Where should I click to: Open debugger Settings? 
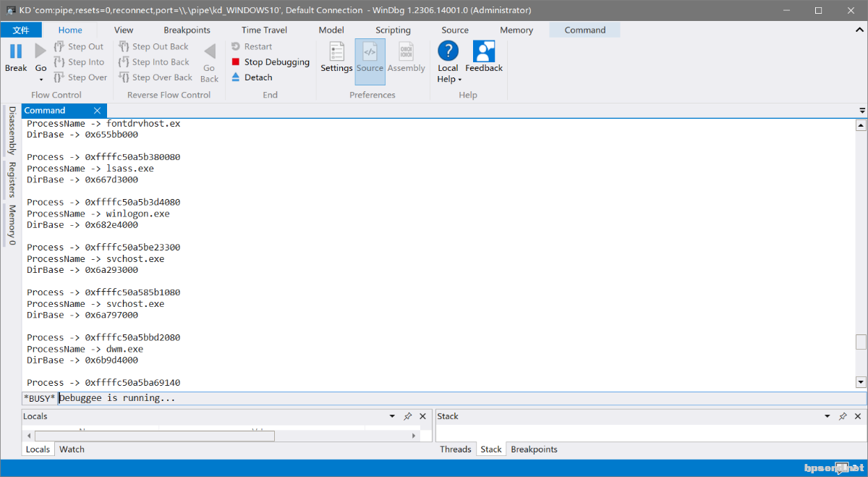coord(336,57)
